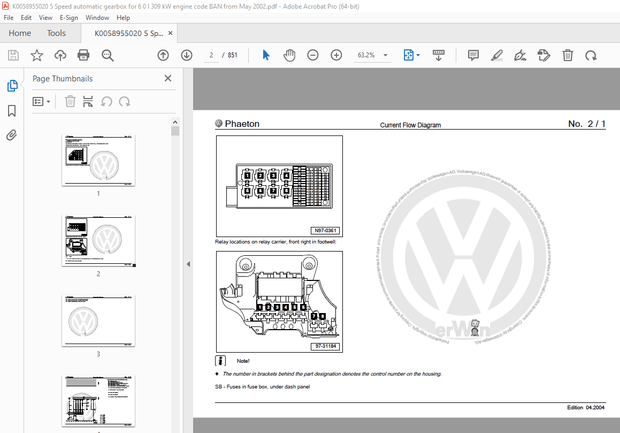
Task: Open the Page Thumbnails sidebar icon
Action: [x=12, y=86]
